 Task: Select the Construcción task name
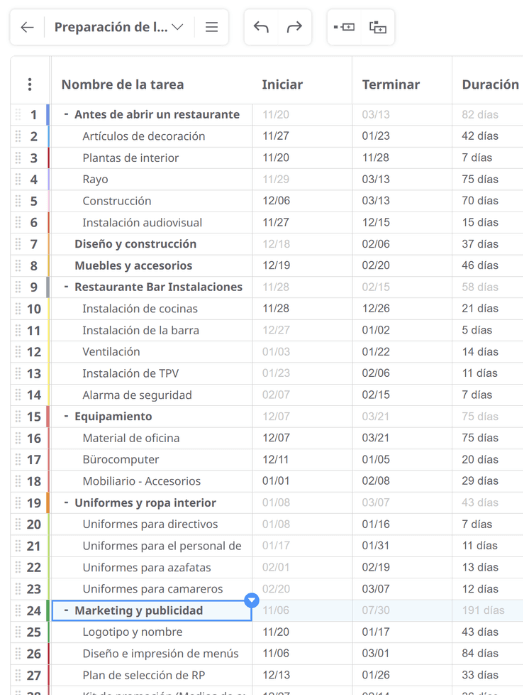pos(117,201)
